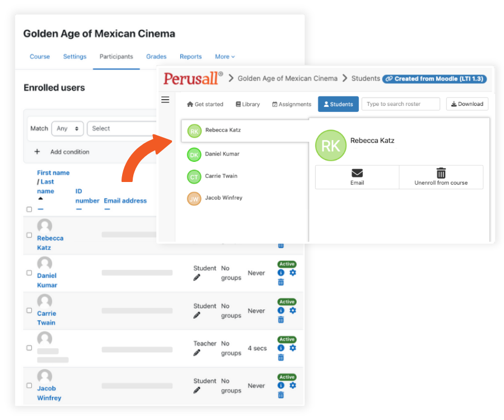Open the Select filter dropdown

(122, 128)
